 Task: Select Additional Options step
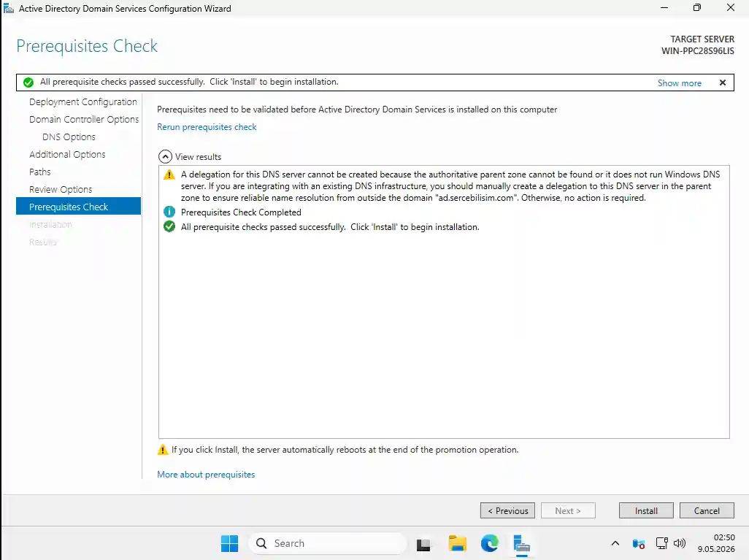tap(67, 154)
